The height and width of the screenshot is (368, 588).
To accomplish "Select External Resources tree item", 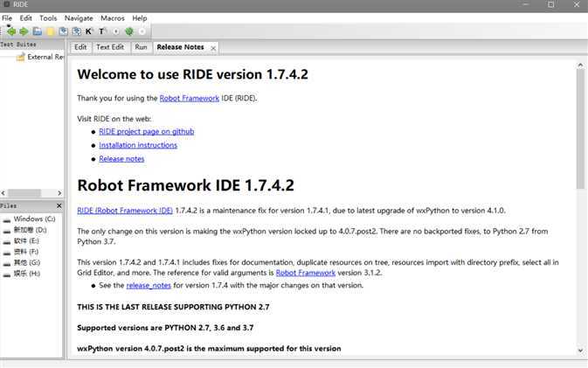I will click(x=45, y=57).
